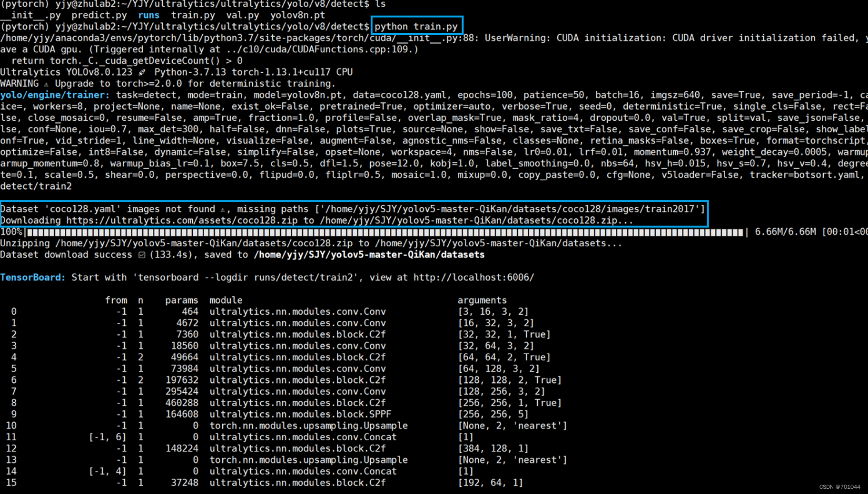The width and height of the screenshot is (868, 494).
Task: Click the 'return torch._C._cuda_getDeviceCount() > 0' line
Action: tap(127, 61)
